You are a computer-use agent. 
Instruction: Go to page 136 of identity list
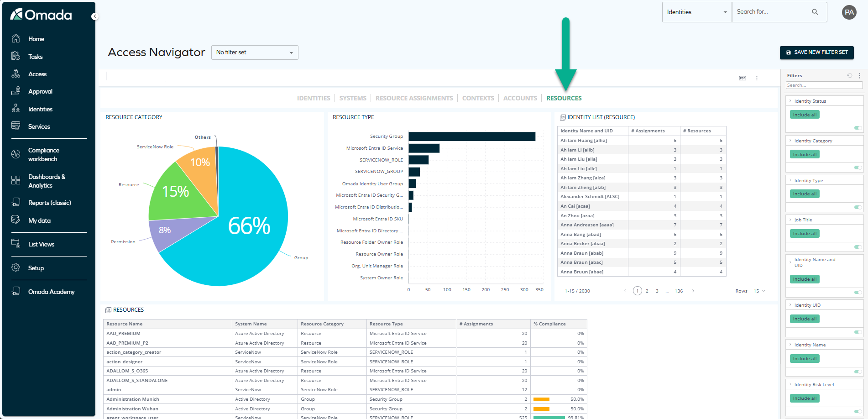click(679, 291)
